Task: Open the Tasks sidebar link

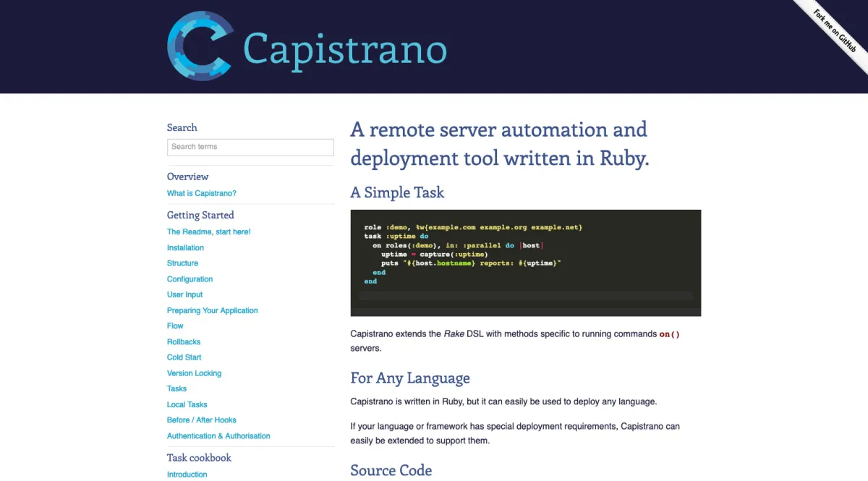Action: pyautogui.click(x=176, y=388)
